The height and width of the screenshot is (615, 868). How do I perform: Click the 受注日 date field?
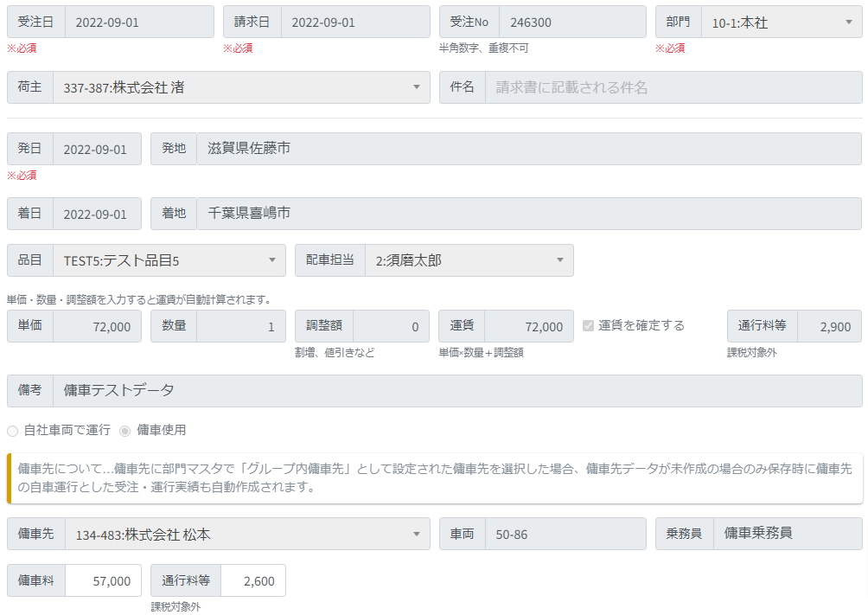[x=138, y=22]
